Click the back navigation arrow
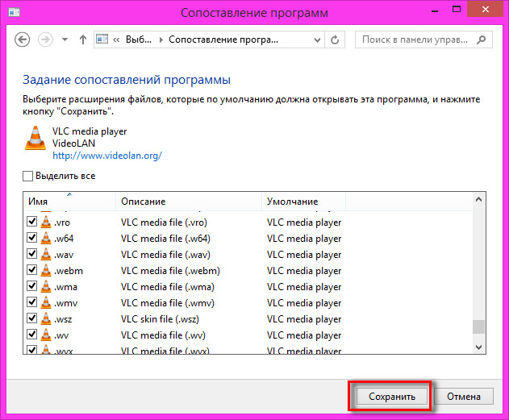This screenshot has height=420, width=509. [23, 40]
